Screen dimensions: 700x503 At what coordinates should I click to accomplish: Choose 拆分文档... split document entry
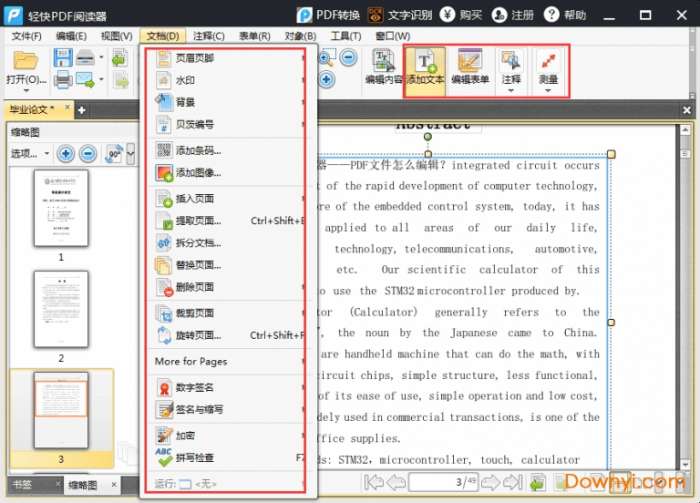(228, 243)
